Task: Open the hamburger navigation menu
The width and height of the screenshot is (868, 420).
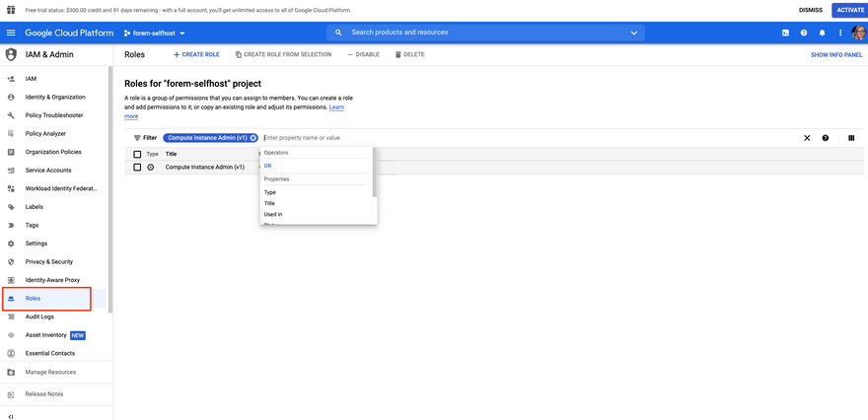Action: point(11,33)
